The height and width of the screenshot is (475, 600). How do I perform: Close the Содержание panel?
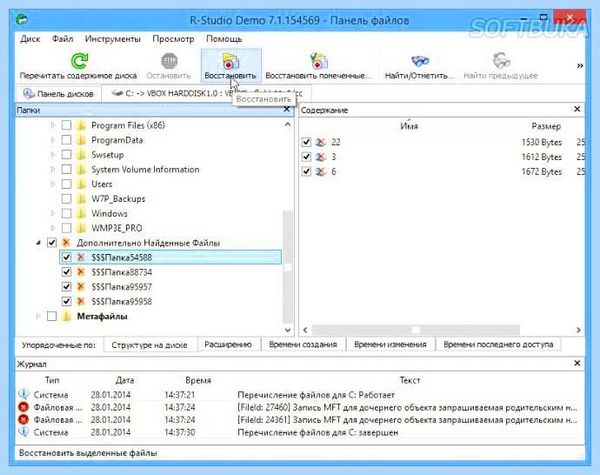[x=577, y=109]
